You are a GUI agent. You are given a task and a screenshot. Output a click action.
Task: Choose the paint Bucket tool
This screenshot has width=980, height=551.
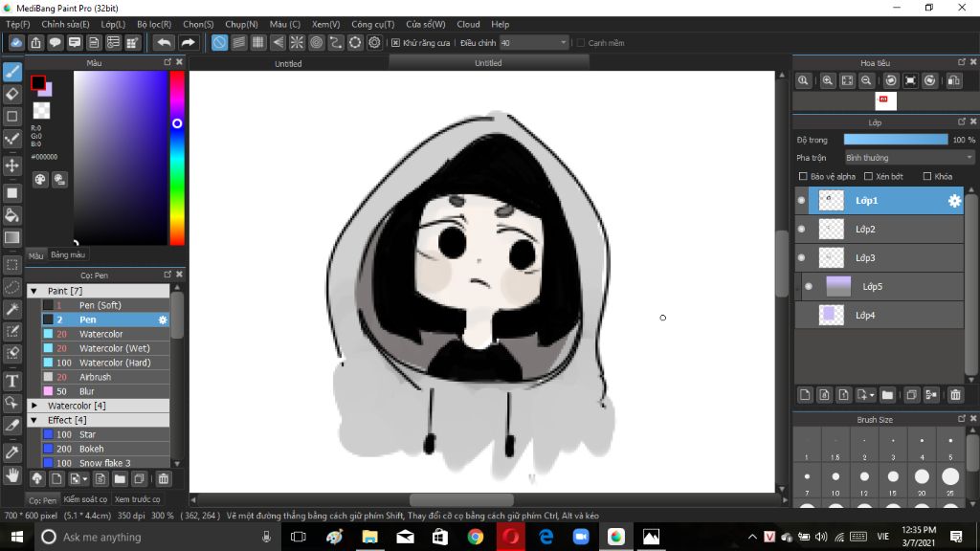coord(12,215)
